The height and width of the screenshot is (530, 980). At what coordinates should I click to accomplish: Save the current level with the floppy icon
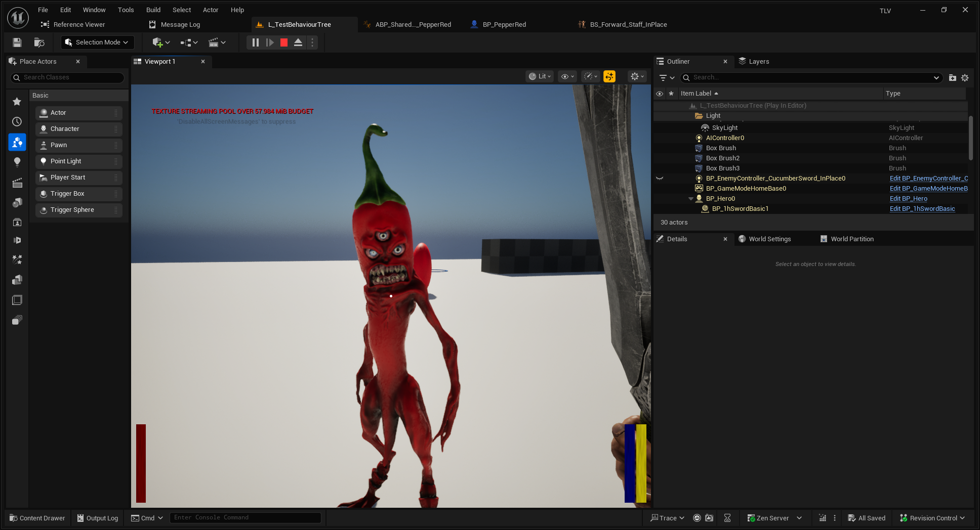(x=17, y=42)
